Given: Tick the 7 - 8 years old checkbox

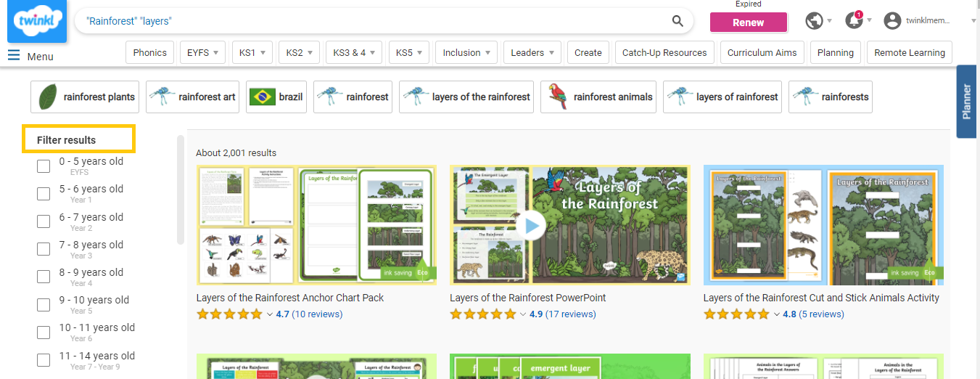Looking at the screenshot, I should point(44,250).
